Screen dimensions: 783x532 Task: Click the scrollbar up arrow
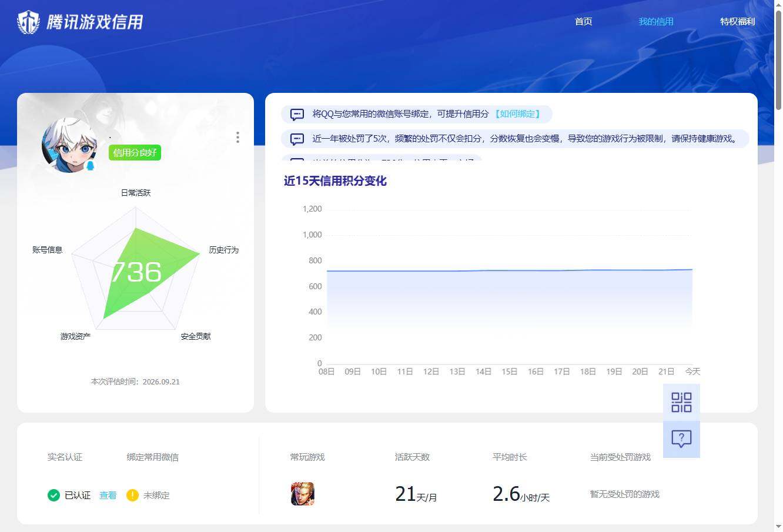778,5
